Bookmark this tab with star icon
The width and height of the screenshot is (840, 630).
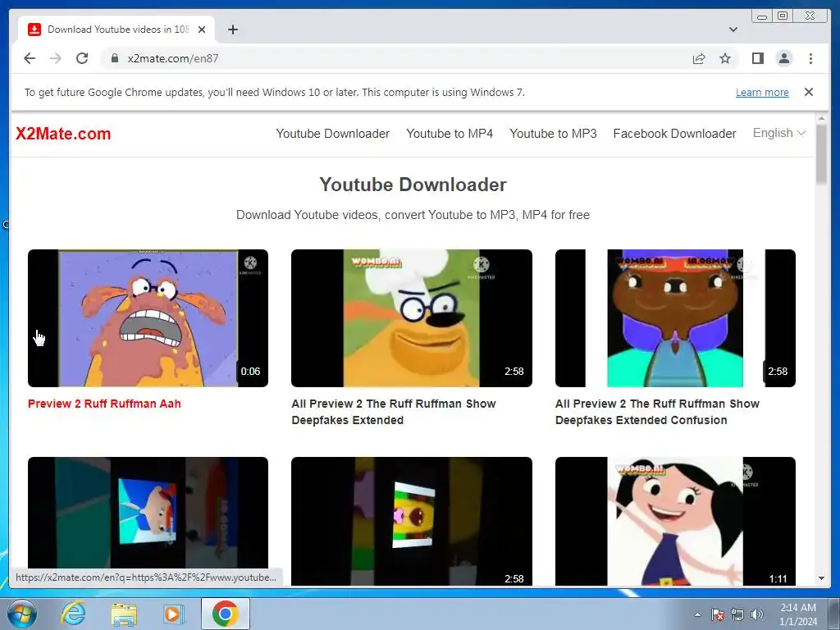(725, 58)
